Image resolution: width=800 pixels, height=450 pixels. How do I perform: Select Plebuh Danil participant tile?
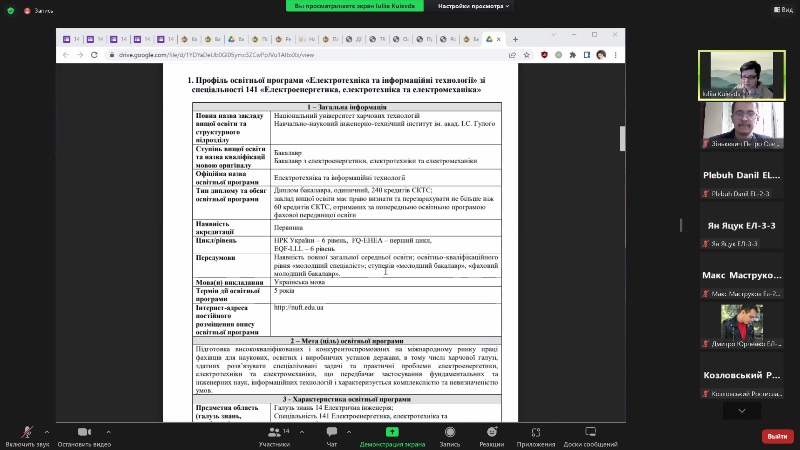click(x=741, y=180)
